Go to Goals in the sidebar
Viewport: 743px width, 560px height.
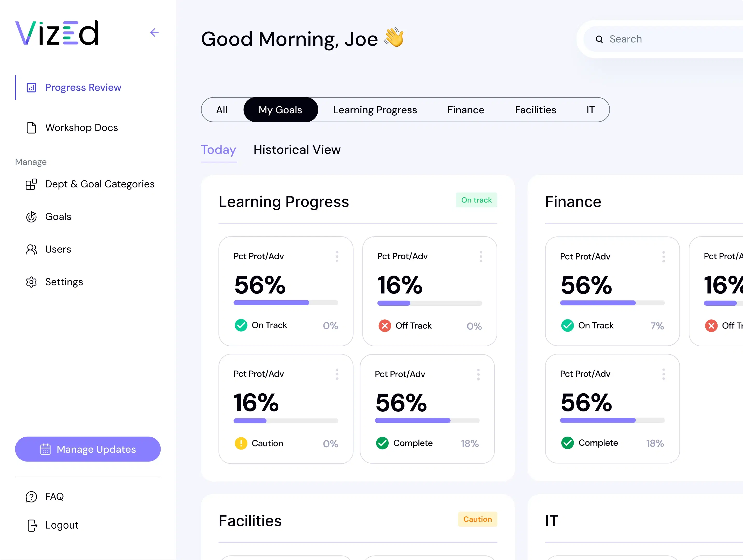(49, 216)
